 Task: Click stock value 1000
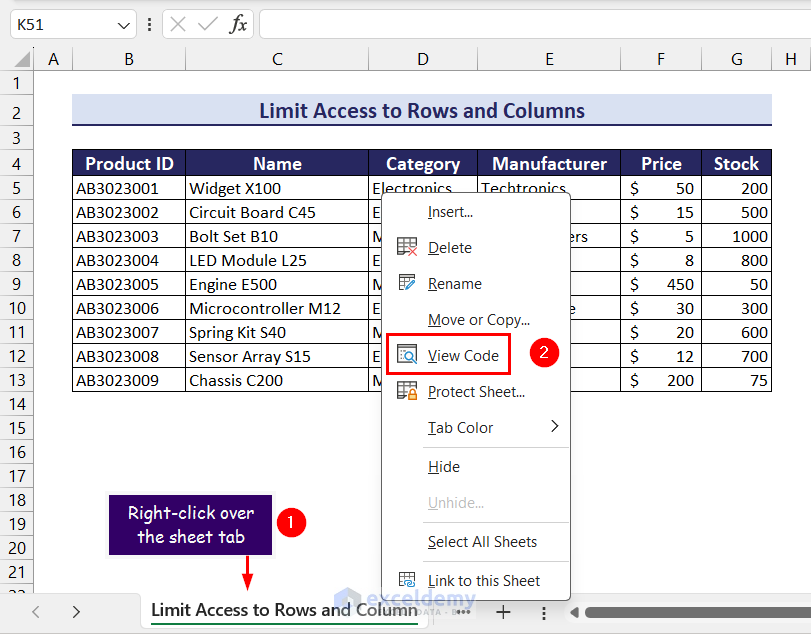coord(737,236)
